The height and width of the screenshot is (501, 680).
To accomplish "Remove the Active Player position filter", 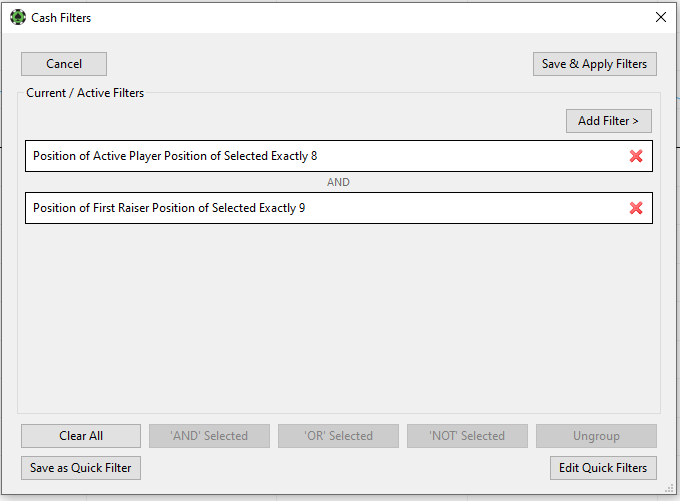I will (x=636, y=156).
